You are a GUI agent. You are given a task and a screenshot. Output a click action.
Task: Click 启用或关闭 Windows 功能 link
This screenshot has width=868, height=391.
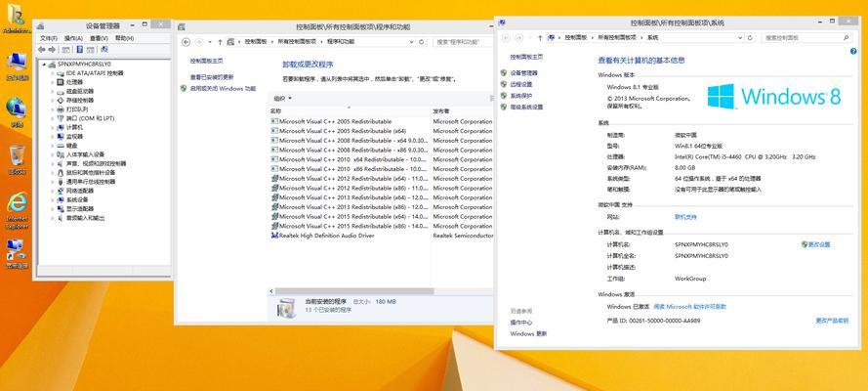[x=223, y=88]
